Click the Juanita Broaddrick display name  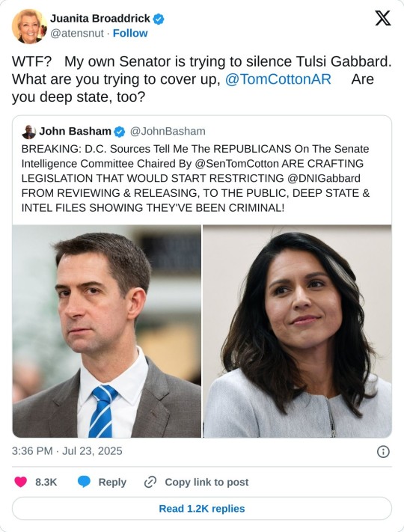100,18
